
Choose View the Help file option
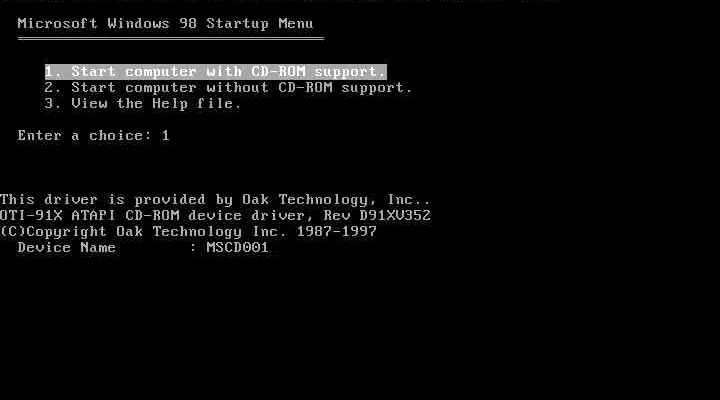(142, 104)
